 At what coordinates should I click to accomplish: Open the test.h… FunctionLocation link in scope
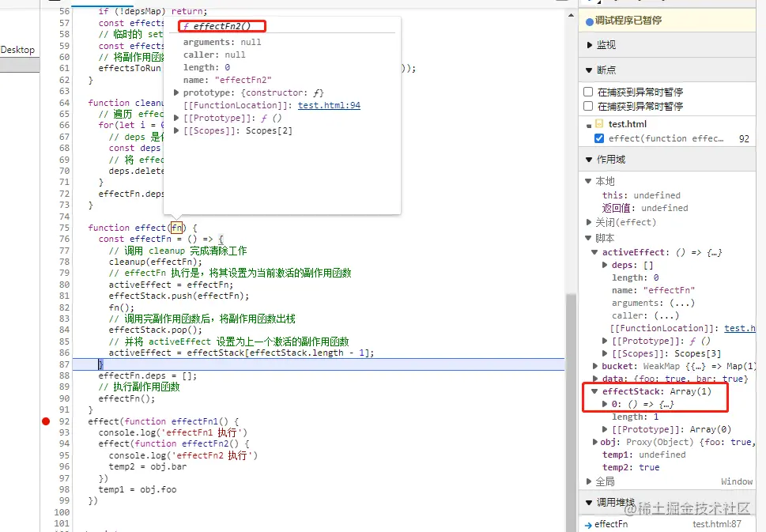(x=740, y=328)
